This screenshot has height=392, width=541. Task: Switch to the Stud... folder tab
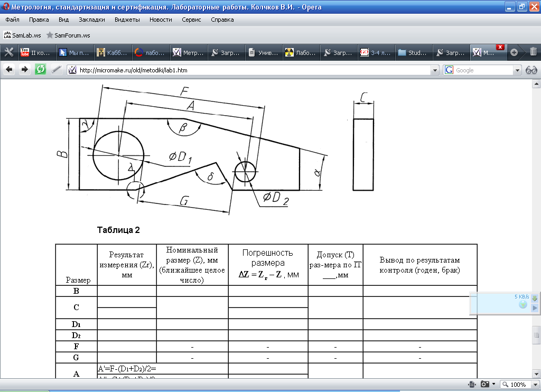413,52
